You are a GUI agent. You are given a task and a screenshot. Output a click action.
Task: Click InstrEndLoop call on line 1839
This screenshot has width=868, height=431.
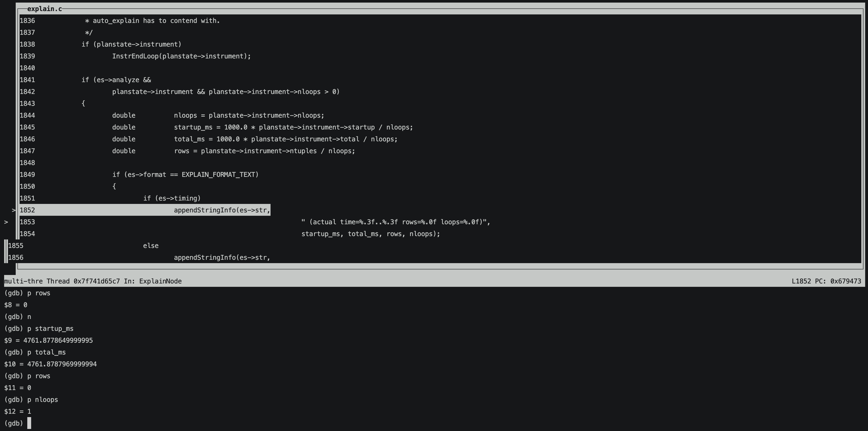click(182, 56)
